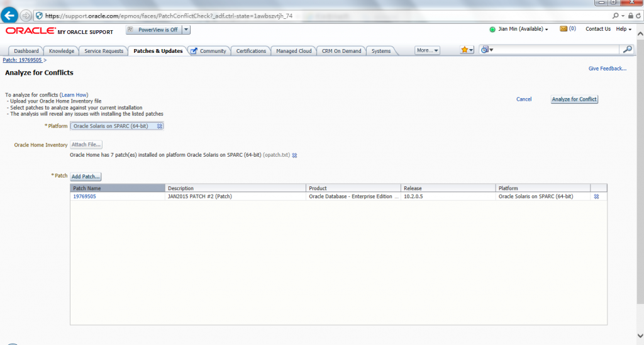Click the 10.2.0.5 release cell
Image resolution: width=644 pixels, height=345 pixels.
click(x=448, y=196)
